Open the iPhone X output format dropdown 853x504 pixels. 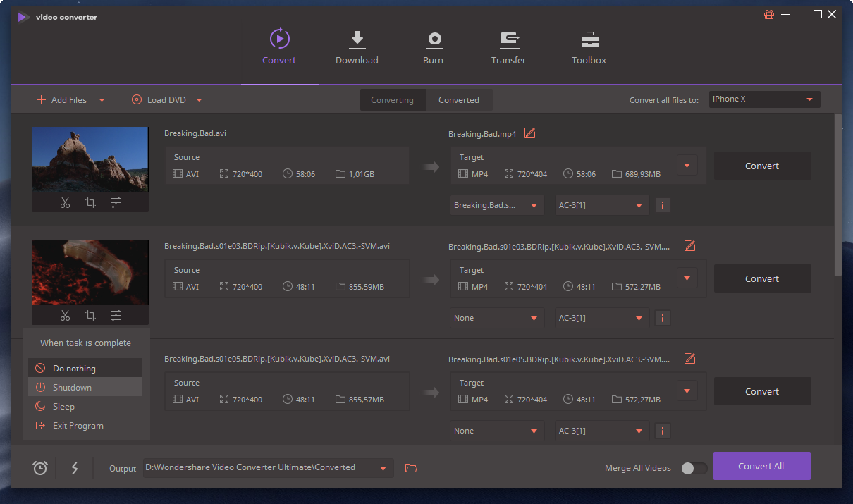pyautogui.click(x=764, y=99)
